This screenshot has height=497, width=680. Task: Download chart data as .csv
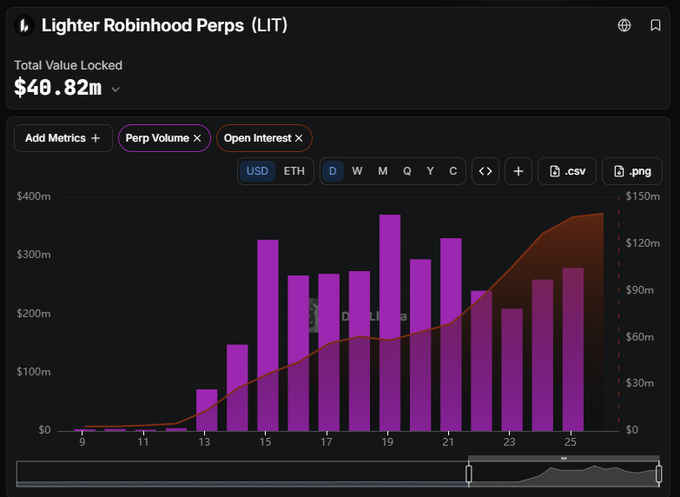pos(567,171)
